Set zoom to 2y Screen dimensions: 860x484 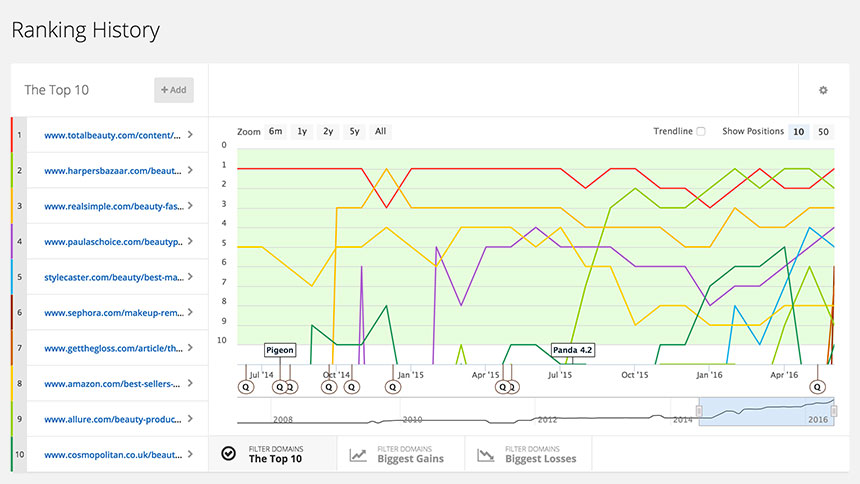pos(328,132)
